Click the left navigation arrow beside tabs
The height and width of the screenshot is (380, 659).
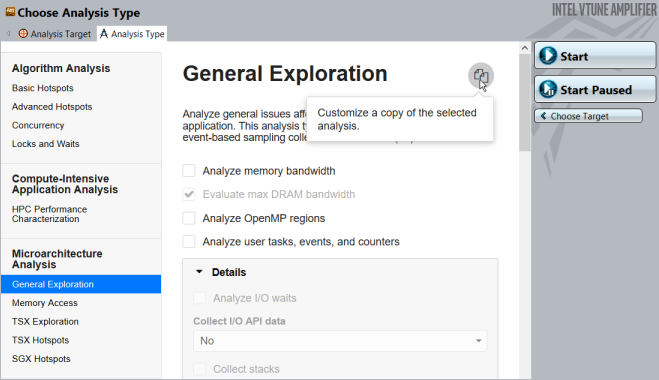coord(8,34)
